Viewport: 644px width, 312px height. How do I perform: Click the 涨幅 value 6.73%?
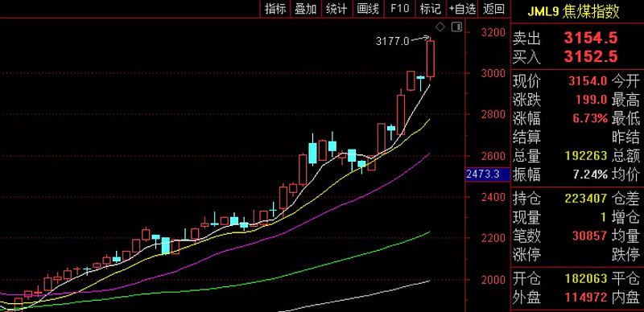coord(590,119)
